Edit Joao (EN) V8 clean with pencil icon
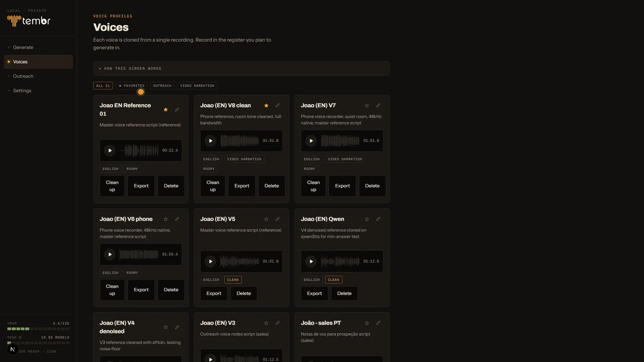644x362 pixels. pos(277,105)
